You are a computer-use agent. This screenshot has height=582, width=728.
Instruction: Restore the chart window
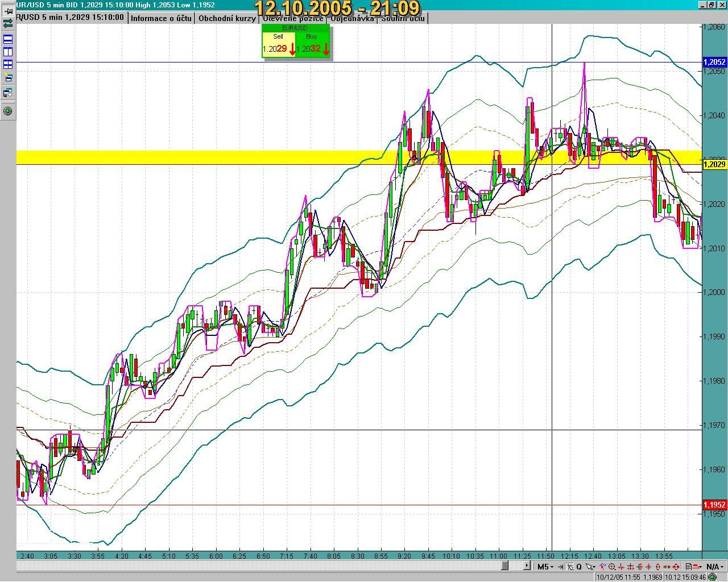tap(712, 5)
